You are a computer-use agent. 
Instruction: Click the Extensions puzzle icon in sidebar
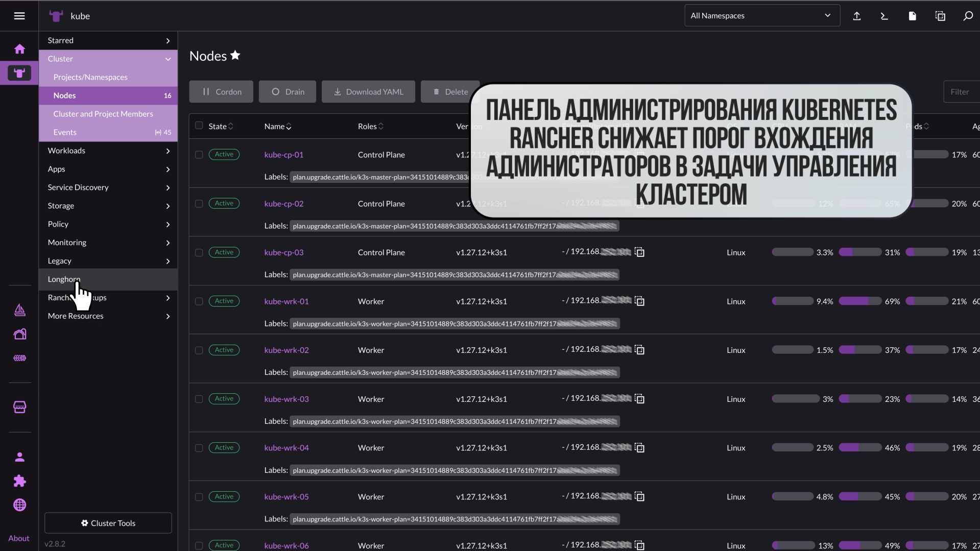coord(19,481)
